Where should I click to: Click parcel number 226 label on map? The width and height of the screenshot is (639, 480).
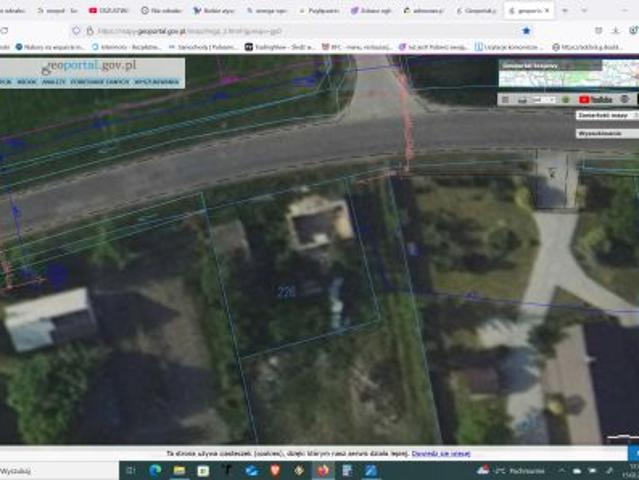(x=286, y=292)
